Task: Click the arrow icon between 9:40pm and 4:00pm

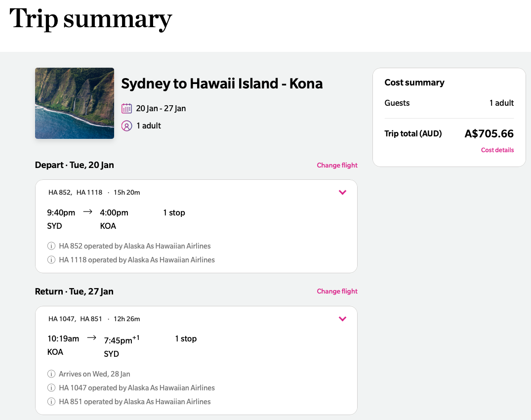Action: click(x=88, y=211)
